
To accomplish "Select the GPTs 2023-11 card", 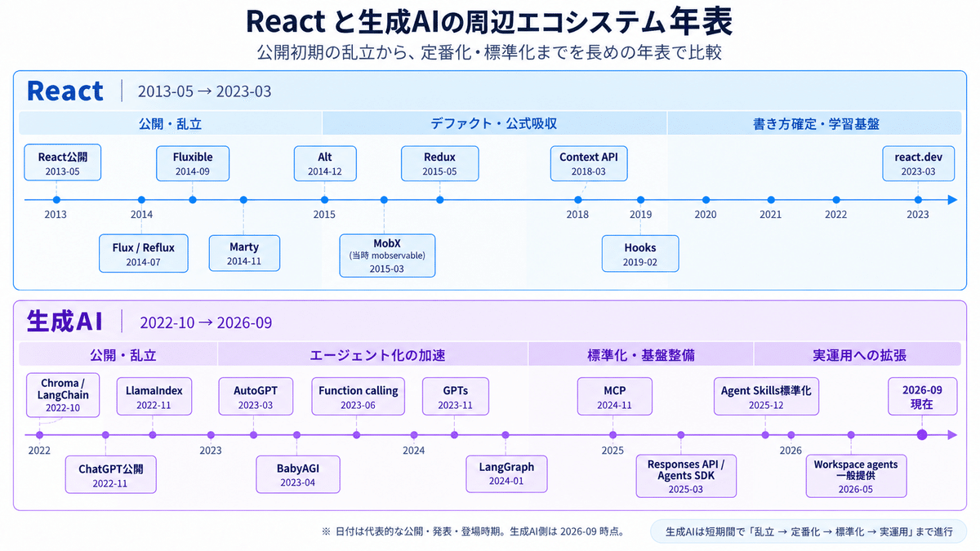I will point(456,398).
